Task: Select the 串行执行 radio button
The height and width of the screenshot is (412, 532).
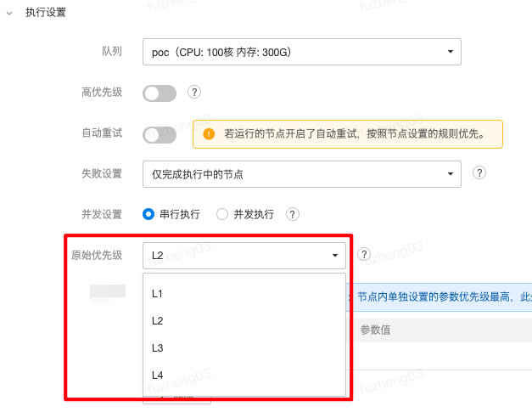Action: click(x=148, y=214)
